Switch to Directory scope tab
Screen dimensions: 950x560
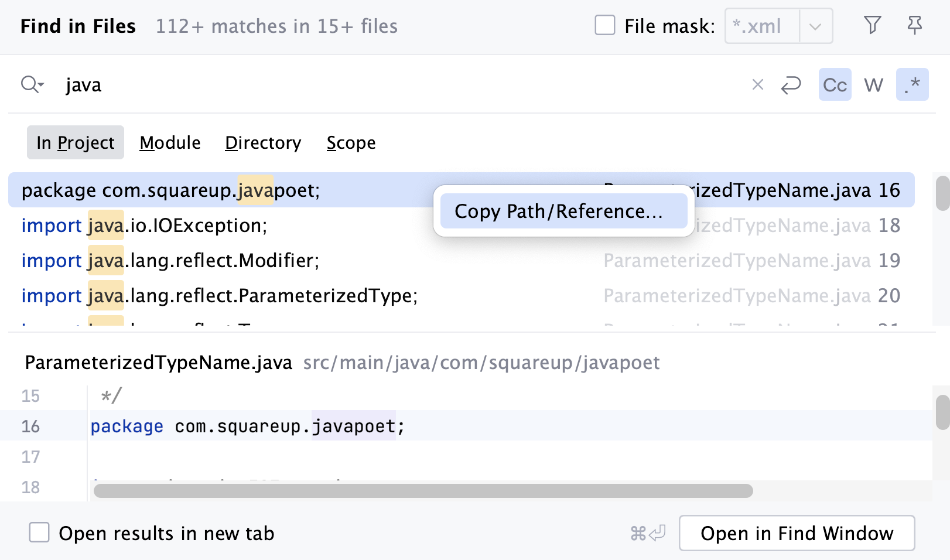[x=263, y=142]
